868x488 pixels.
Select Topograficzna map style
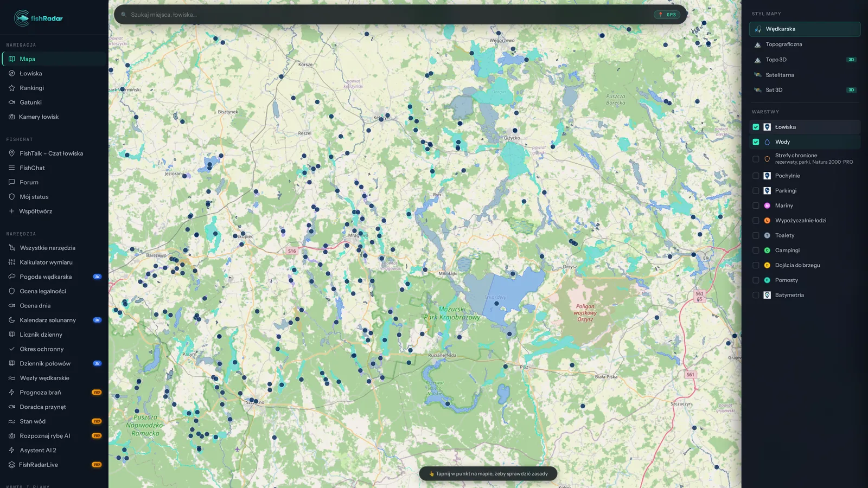click(x=805, y=44)
